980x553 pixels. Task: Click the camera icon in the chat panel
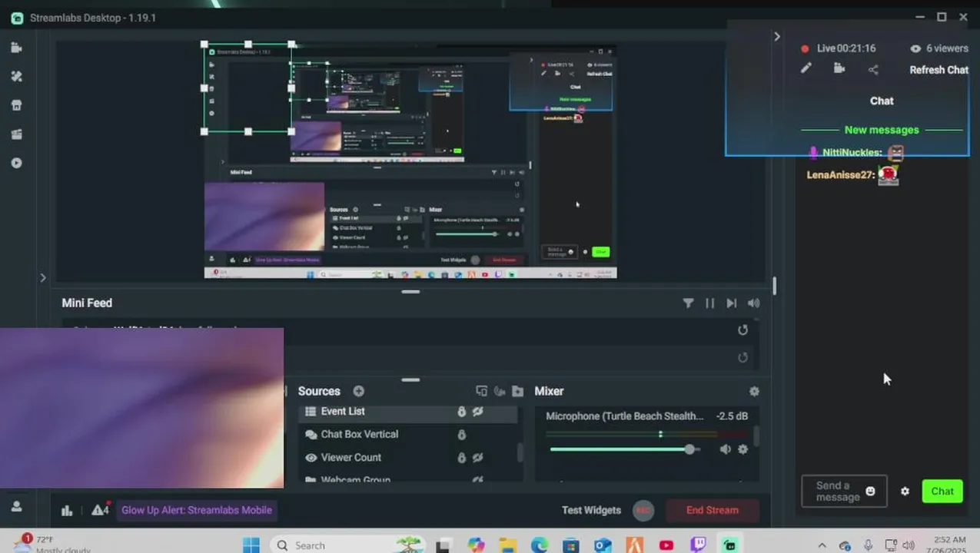[839, 68]
